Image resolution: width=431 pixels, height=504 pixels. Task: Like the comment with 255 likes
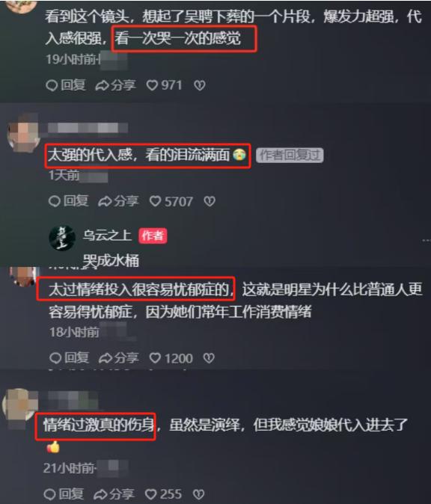(x=164, y=494)
